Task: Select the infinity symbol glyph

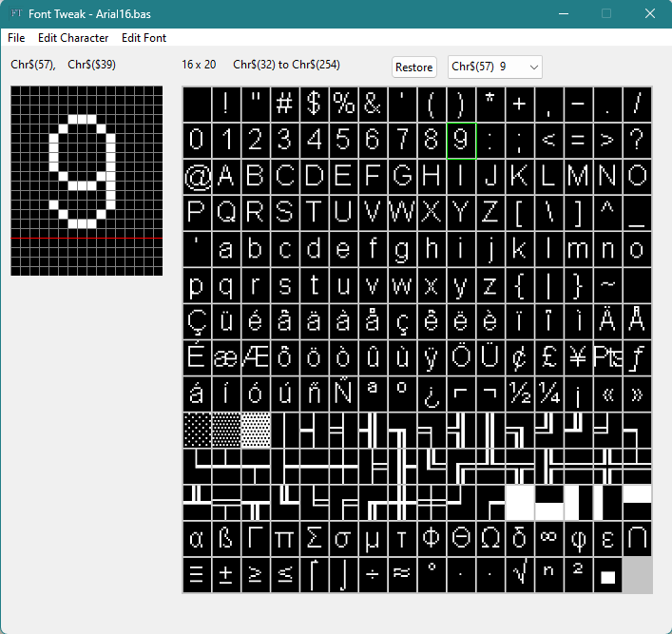Action: pyautogui.click(x=548, y=539)
